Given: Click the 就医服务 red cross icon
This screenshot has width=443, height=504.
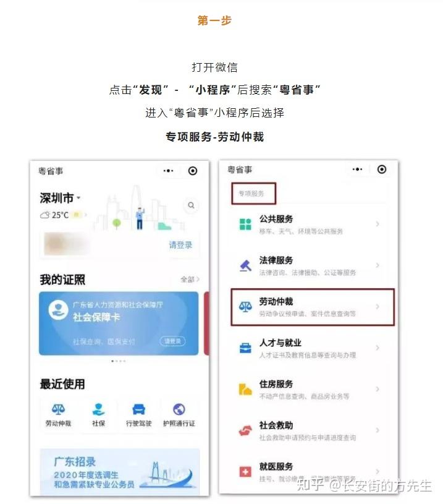Looking at the screenshot, I should [245, 472].
